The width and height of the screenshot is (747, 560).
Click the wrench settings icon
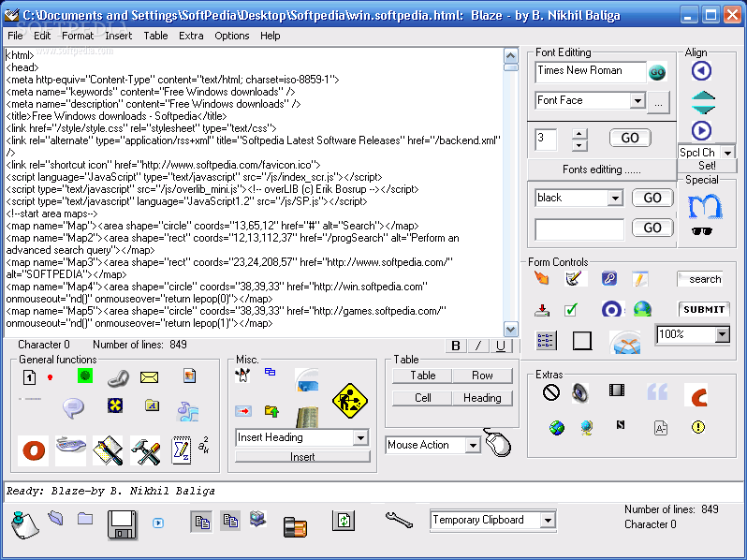tap(399, 520)
